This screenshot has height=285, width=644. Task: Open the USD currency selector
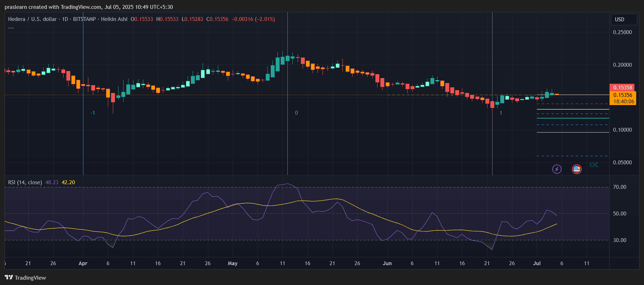click(623, 20)
